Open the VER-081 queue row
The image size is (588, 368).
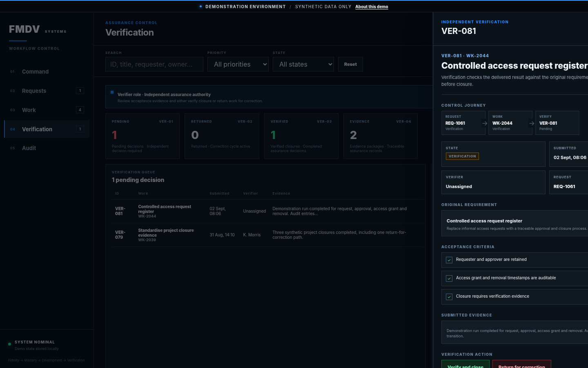pos(269,211)
